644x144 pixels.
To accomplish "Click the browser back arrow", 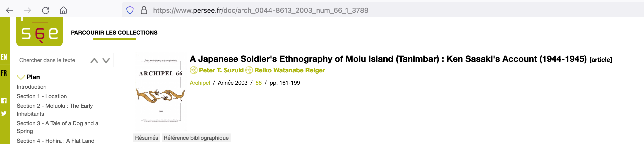I will [x=10, y=10].
